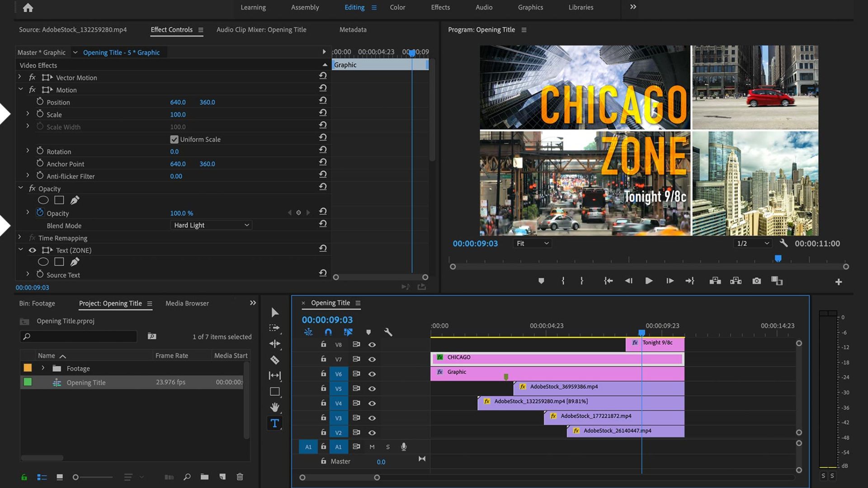Hide track V7 output with eye icon

pos(372,359)
